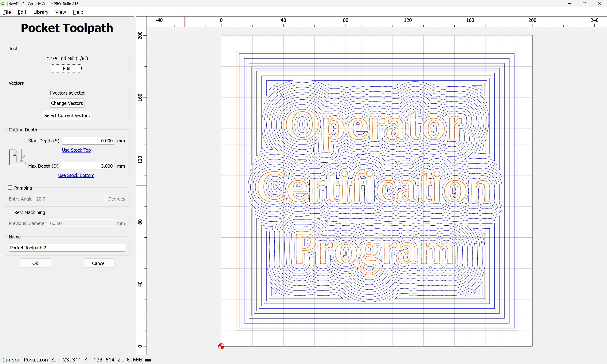Viewport: 607px width, 364px height.
Task: Click Use Stock Bottom link
Action: point(76,175)
